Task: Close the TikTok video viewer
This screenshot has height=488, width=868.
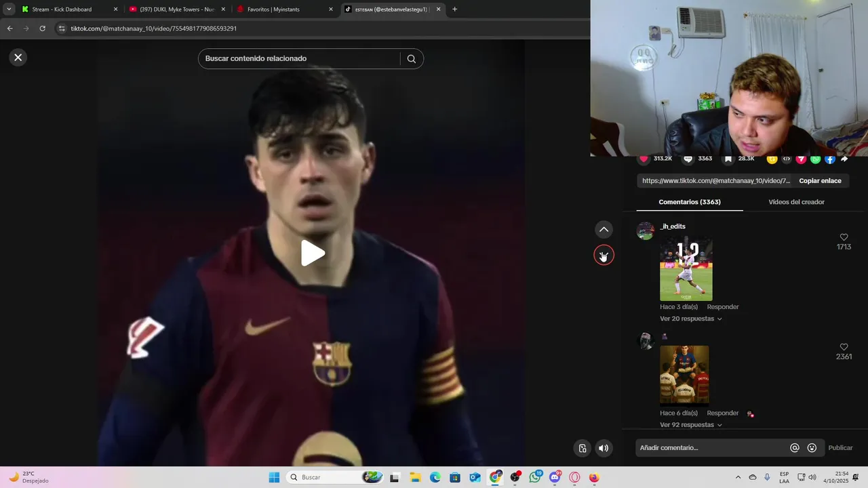Action: click(18, 58)
